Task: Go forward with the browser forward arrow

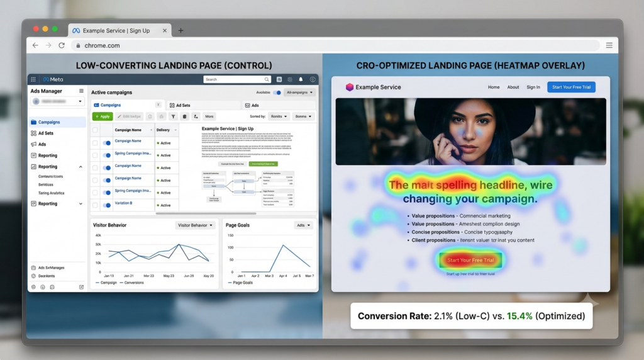Action: (x=48, y=45)
